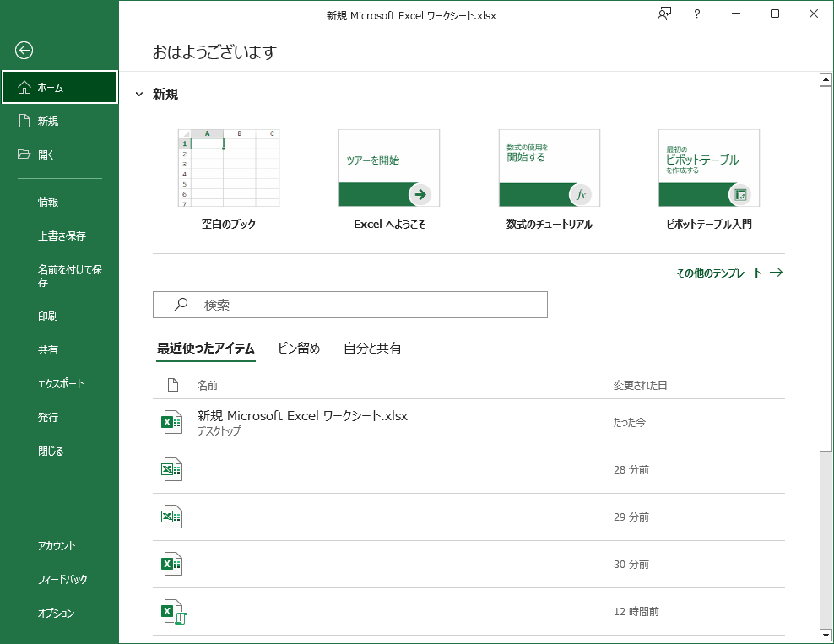Screen dimensions: 834x644
Task: Select 新規 in the sidebar menu
Action: click(x=60, y=121)
